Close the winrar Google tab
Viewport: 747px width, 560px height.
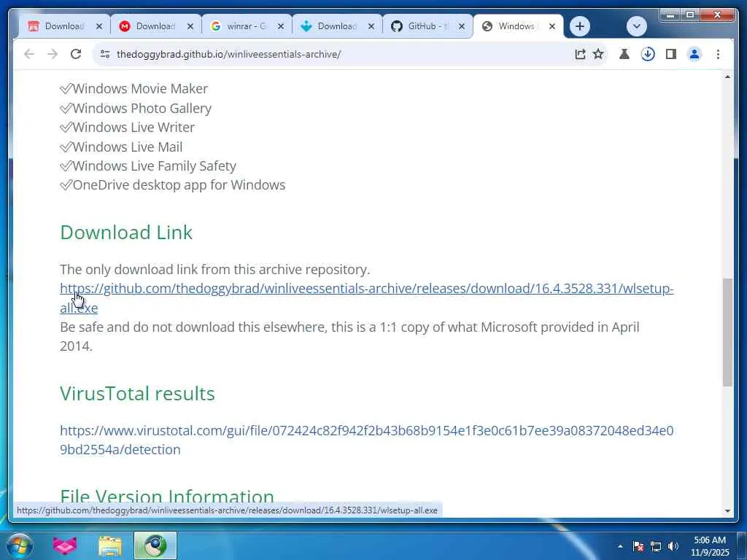tap(281, 26)
